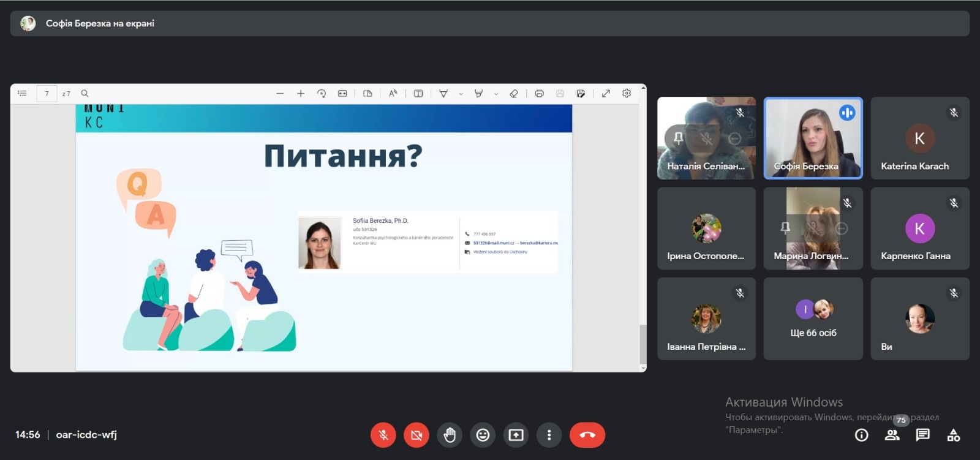The width and height of the screenshot is (980, 460).
Task: Pin Марина Логвин tile to the screen
Action: [785, 228]
